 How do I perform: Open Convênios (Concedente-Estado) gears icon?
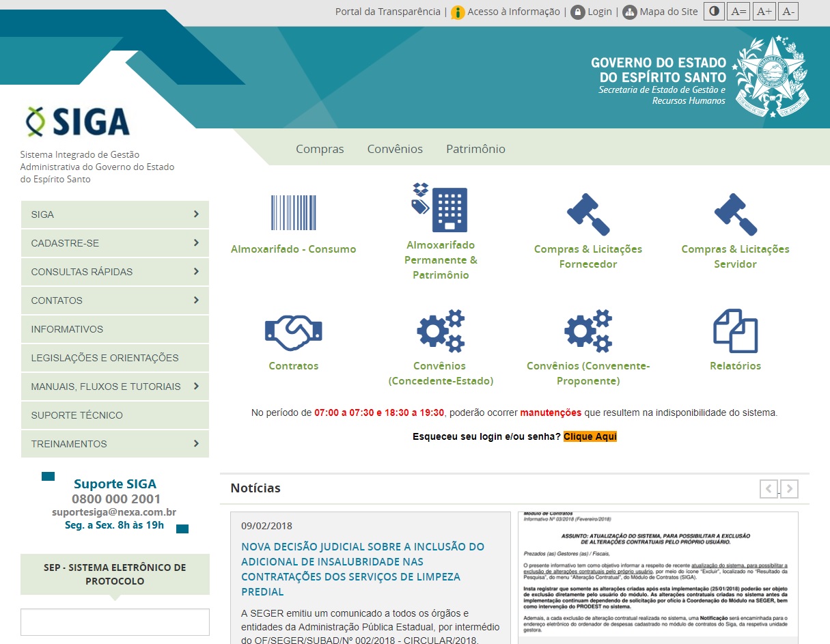(x=441, y=331)
